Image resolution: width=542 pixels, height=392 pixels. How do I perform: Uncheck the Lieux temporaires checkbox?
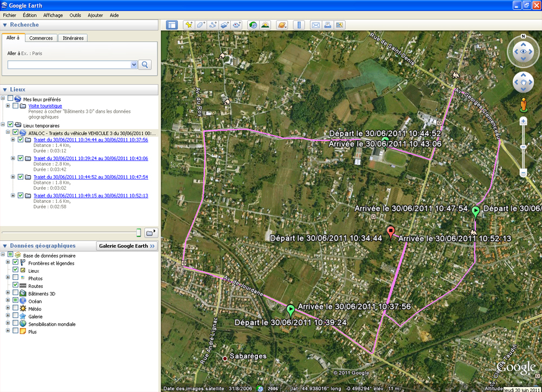click(10, 125)
